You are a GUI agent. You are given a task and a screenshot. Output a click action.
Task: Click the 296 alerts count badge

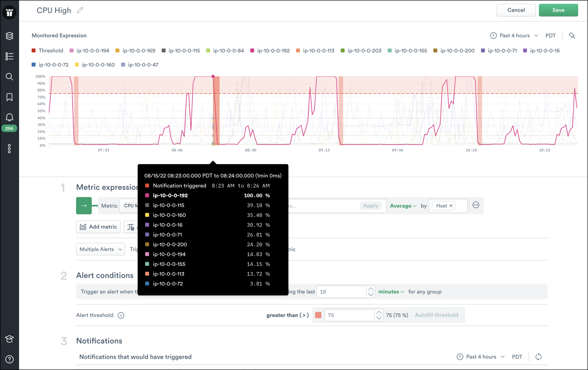(9, 129)
